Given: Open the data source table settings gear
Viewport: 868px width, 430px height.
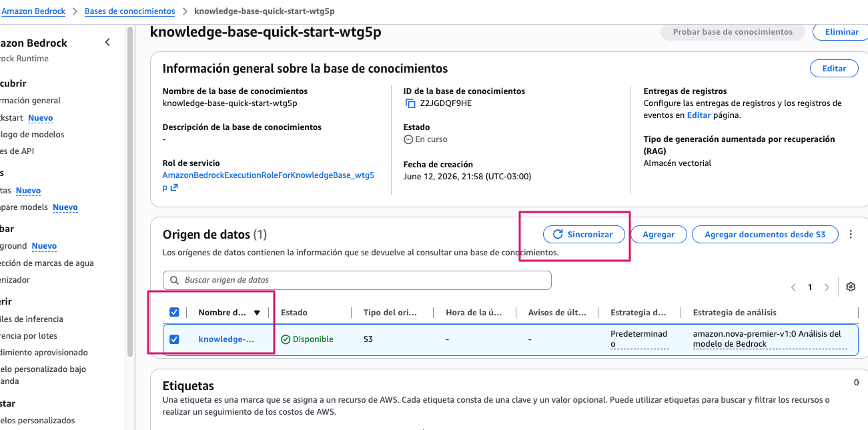Looking at the screenshot, I should 851,287.
